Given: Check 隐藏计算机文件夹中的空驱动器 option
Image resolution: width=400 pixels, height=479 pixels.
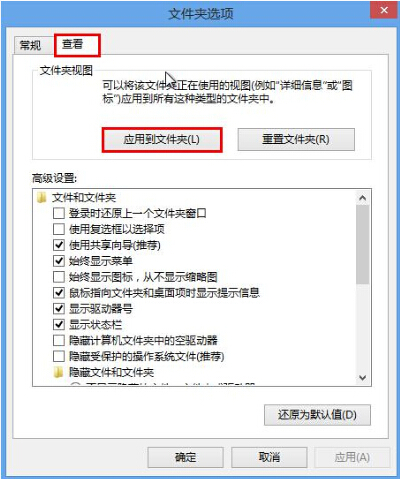Looking at the screenshot, I should [x=59, y=340].
